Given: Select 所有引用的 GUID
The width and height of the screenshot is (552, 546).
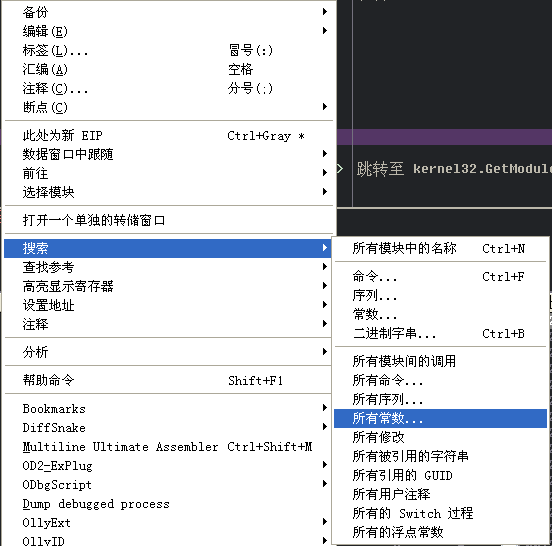Looking at the screenshot, I should click(x=440, y=475).
